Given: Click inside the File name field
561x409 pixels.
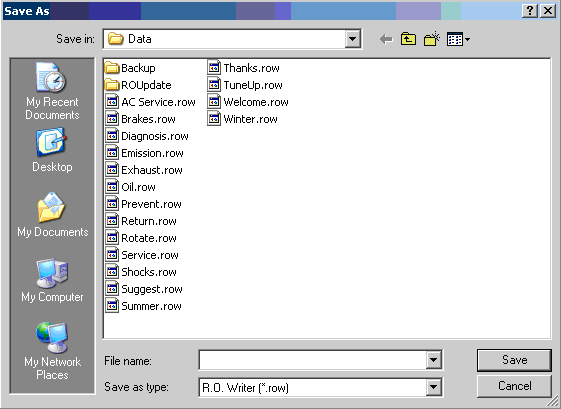Looking at the screenshot, I should click(312, 360).
